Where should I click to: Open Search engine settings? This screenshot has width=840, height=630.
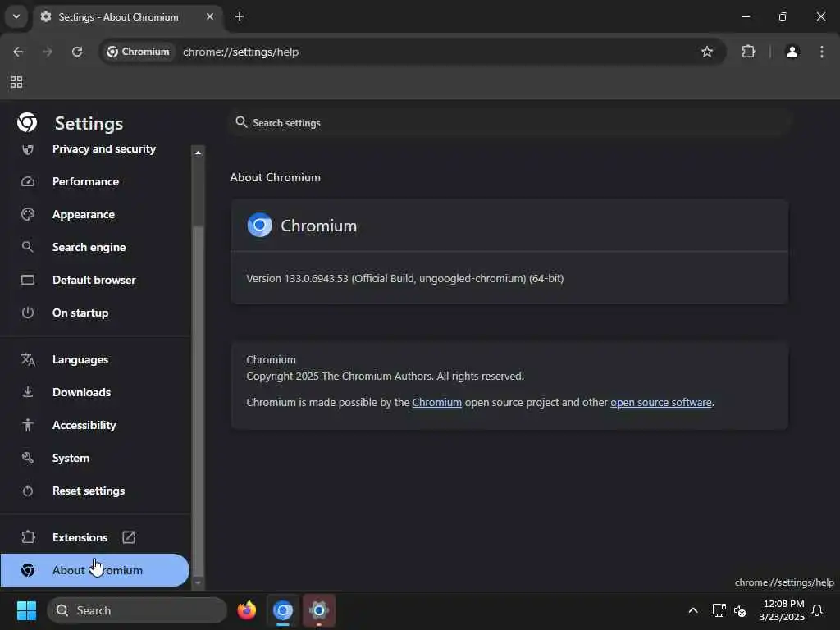95,247
